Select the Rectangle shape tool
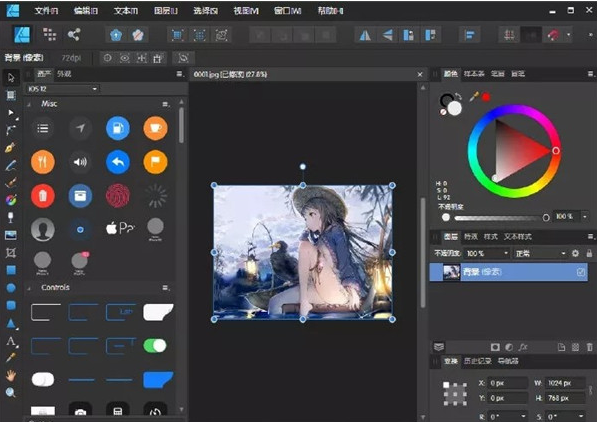The width and height of the screenshot is (597, 422). tap(11, 270)
